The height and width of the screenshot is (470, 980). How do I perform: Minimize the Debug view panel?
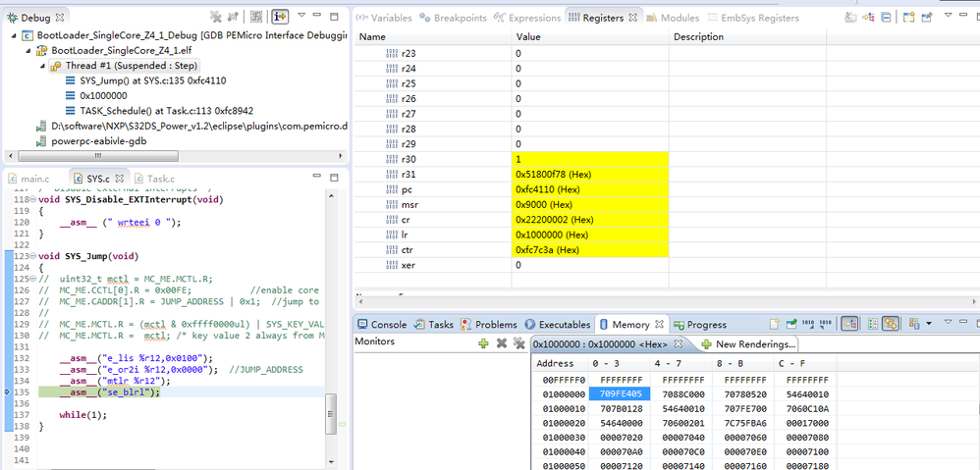click(x=318, y=16)
